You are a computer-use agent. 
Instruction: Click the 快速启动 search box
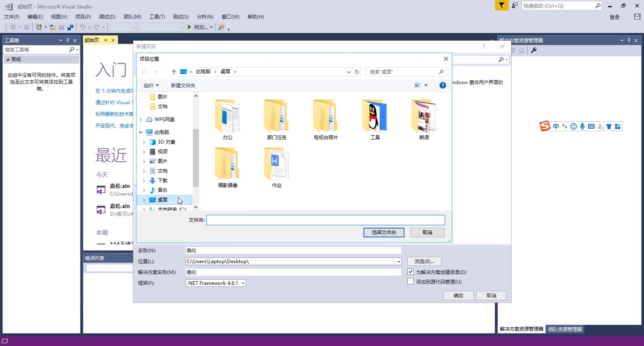point(562,6)
